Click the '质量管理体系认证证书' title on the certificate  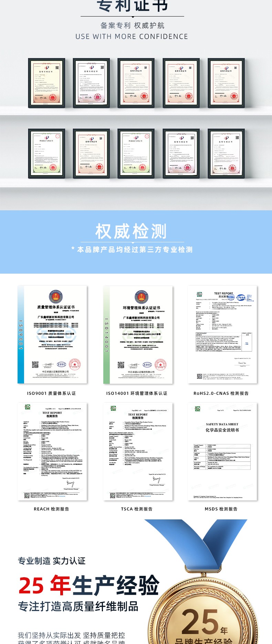point(56,307)
